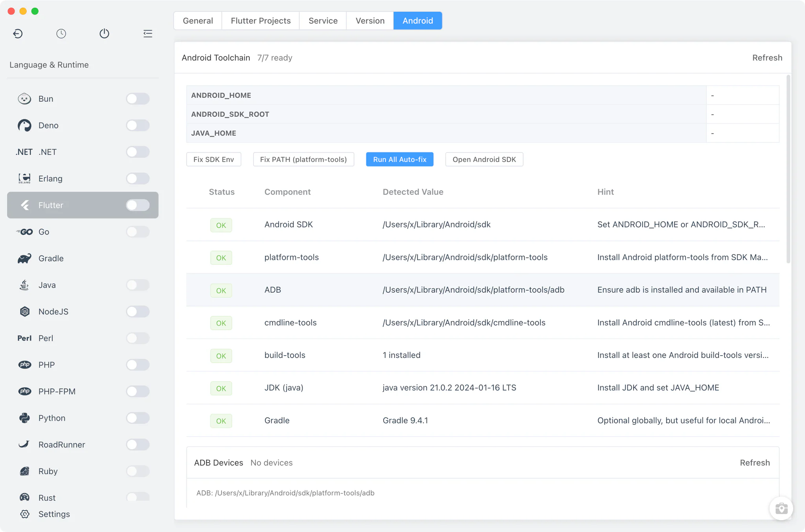Screen dimensions: 805x532
Task: Click the Rust gear icon
Action: coord(24,497)
